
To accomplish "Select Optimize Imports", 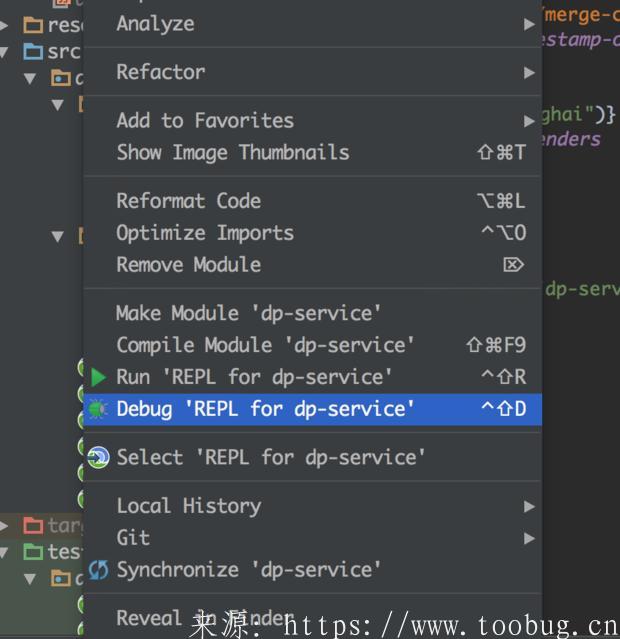I will pyautogui.click(x=313, y=233).
